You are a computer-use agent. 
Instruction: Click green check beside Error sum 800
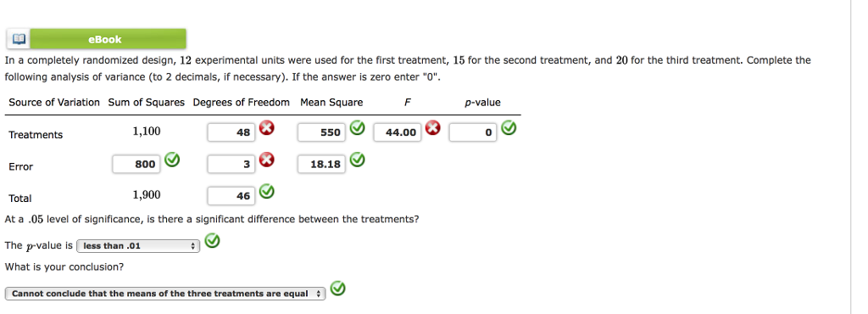click(172, 160)
